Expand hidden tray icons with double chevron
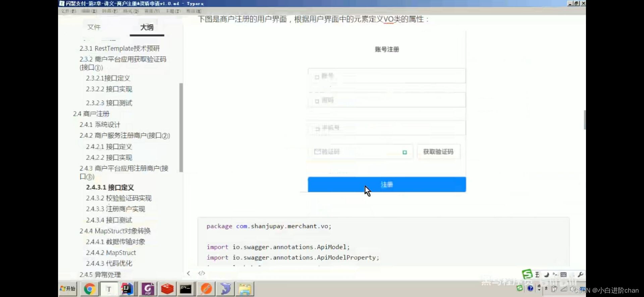The image size is (644, 297). (x=546, y=288)
